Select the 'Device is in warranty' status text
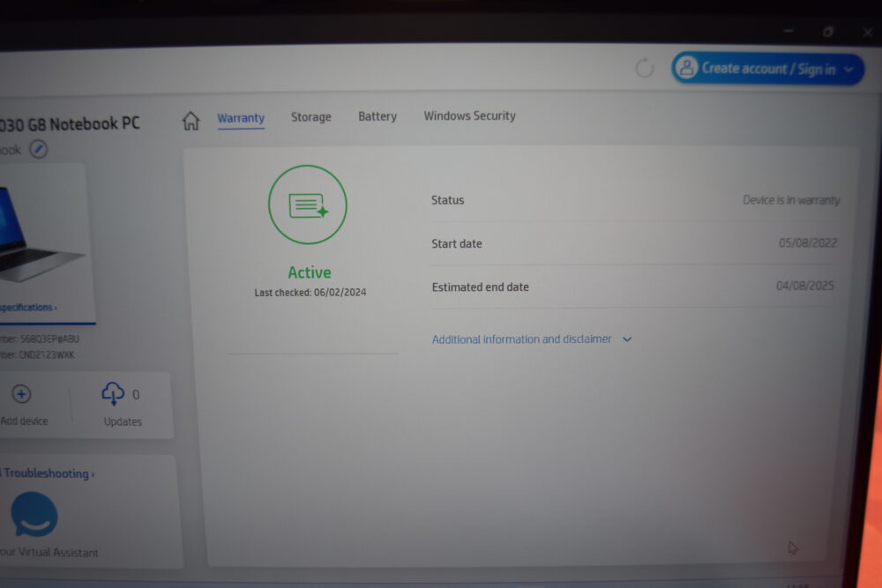 coord(791,200)
